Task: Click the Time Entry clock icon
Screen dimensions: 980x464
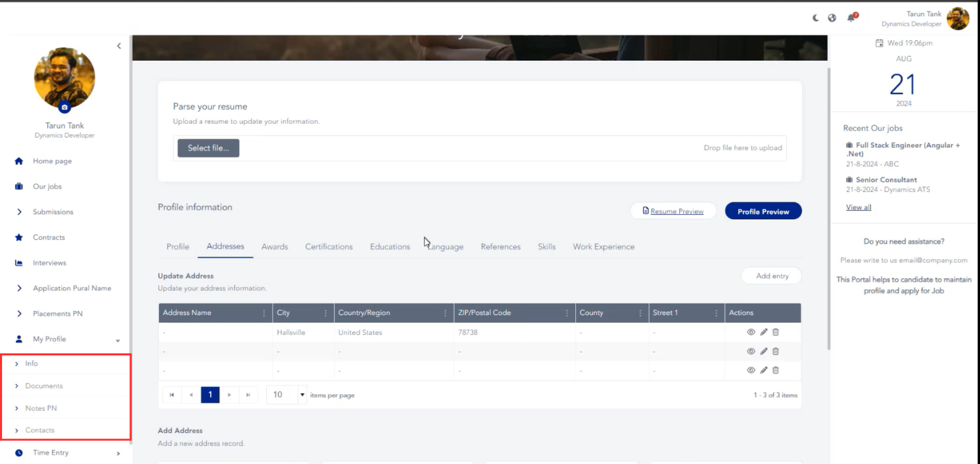Action: pyautogui.click(x=19, y=453)
